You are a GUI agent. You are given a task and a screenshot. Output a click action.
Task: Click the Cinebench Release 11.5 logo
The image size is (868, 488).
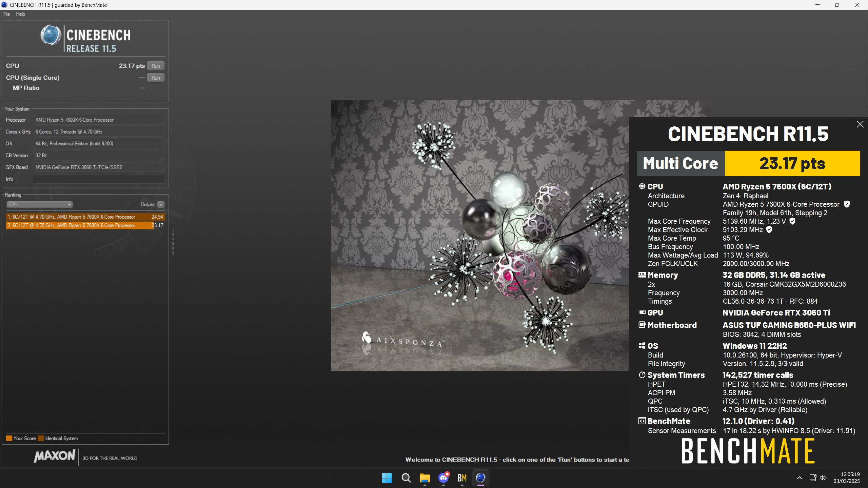(x=85, y=39)
